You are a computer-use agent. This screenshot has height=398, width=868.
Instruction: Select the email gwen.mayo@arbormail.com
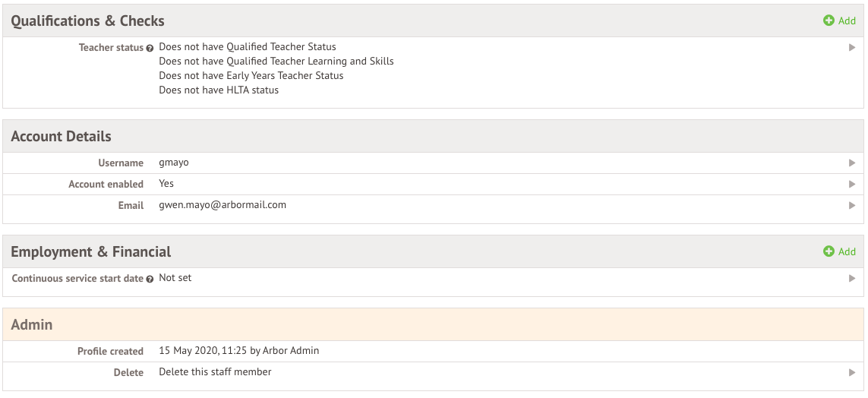tap(223, 205)
